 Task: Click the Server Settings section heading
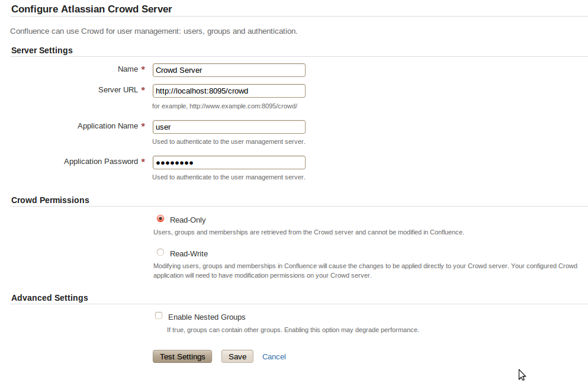[x=42, y=50]
